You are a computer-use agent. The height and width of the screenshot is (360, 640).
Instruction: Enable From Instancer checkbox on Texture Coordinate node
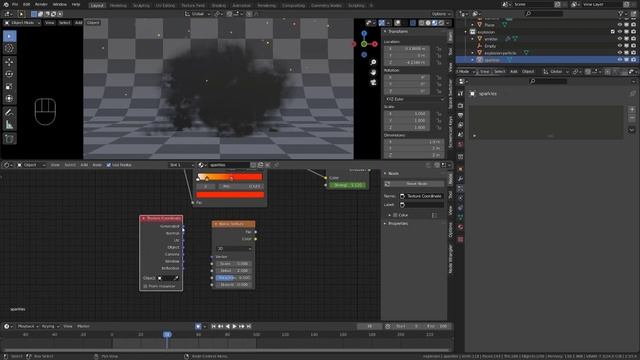pyautogui.click(x=145, y=287)
